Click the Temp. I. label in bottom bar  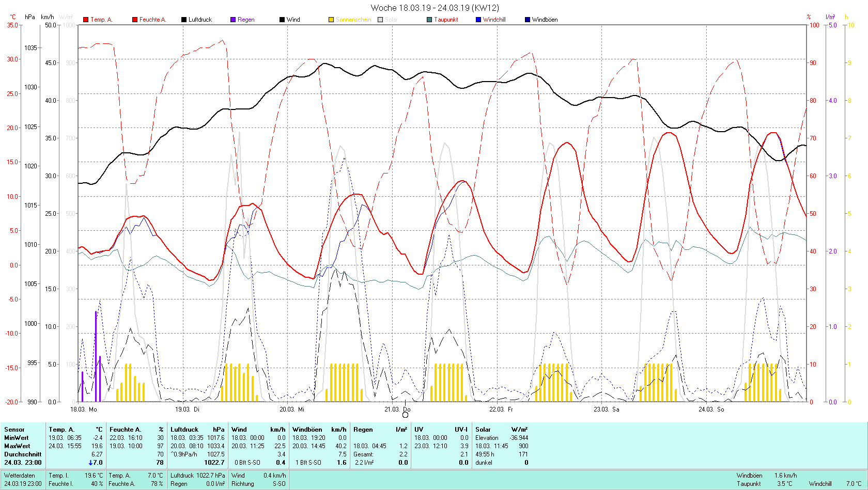[x=58, y=476]
